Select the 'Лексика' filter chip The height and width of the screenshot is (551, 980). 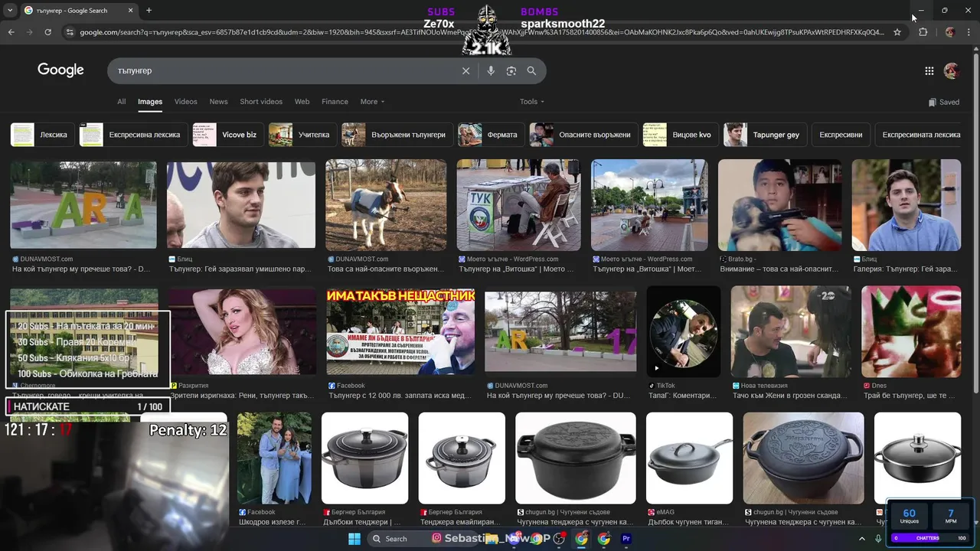click(43, 135)
